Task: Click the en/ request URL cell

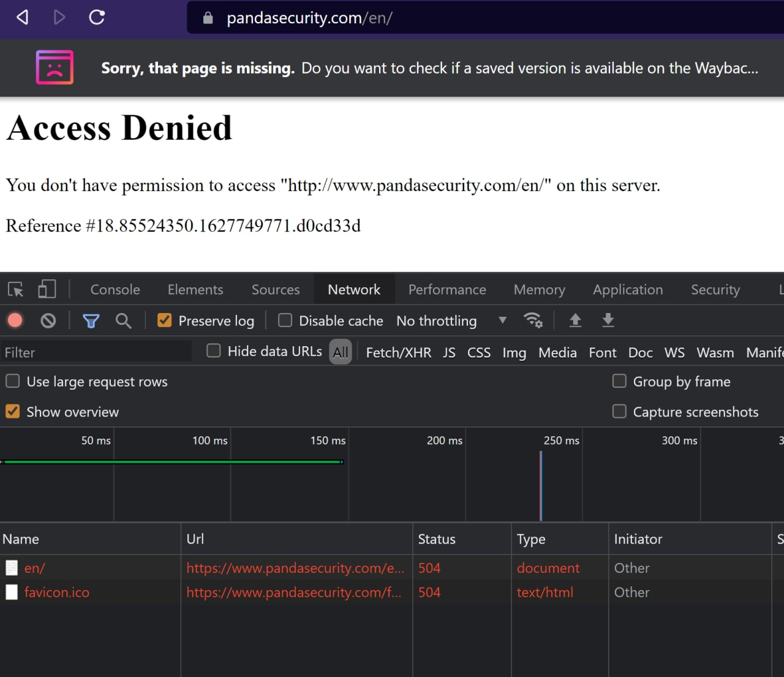Action: coord(295,568)
